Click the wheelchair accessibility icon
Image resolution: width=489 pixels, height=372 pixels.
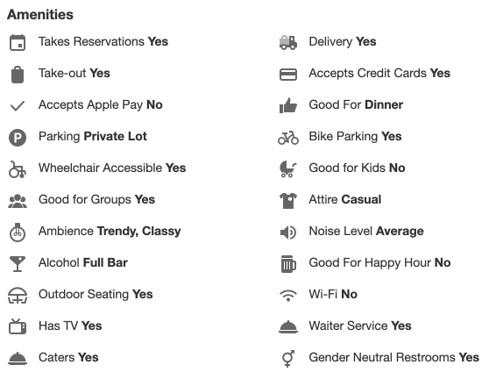pyautogui.click(x=17, y=169)
